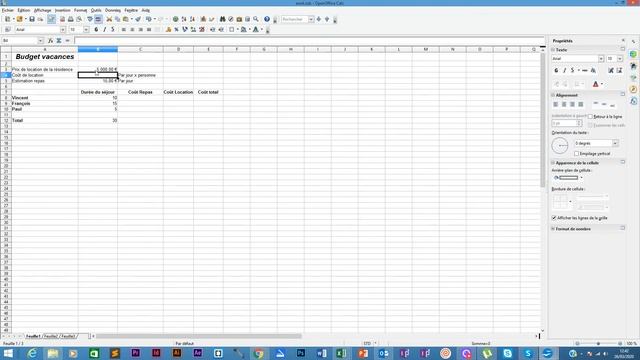The width and height of the screenshot is (640, 360).
Task: Open the Données menu
Action: pos(113,10)
